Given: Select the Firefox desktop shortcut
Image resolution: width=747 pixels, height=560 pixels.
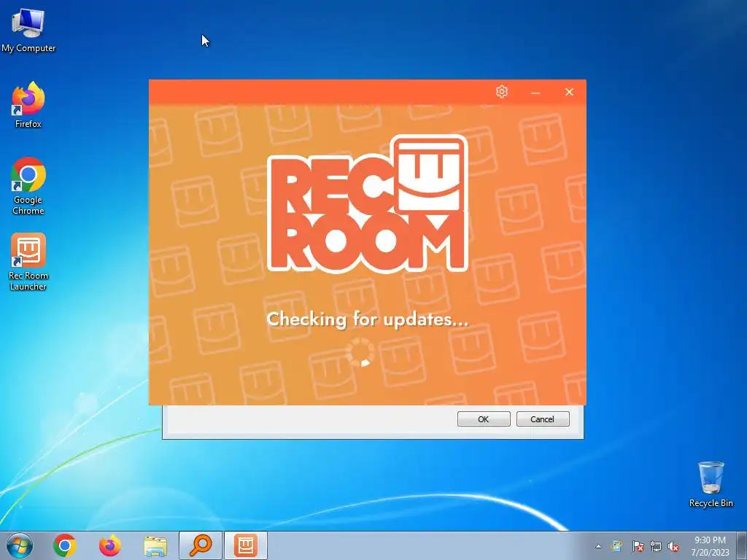Looking at the screenshot, I should [x=28, y=105].
